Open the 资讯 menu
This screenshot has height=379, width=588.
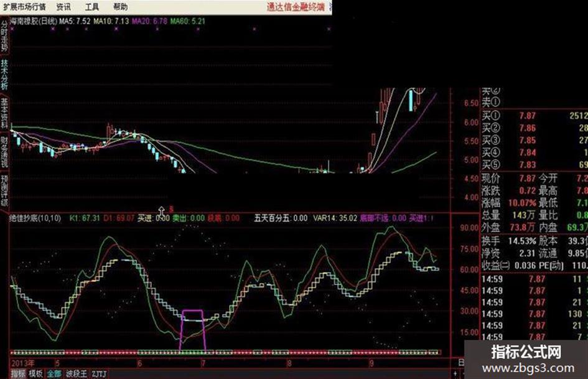63,6
